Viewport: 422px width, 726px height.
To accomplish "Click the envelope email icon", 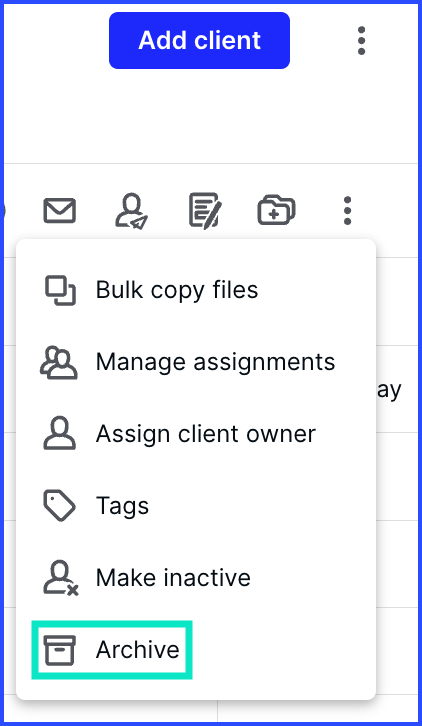I will (x=59, y=211).
